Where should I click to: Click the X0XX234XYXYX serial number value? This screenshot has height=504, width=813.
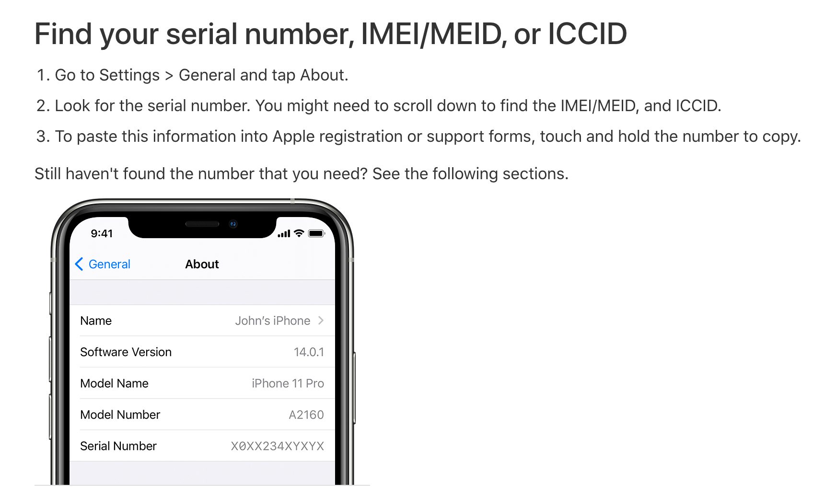278,446
